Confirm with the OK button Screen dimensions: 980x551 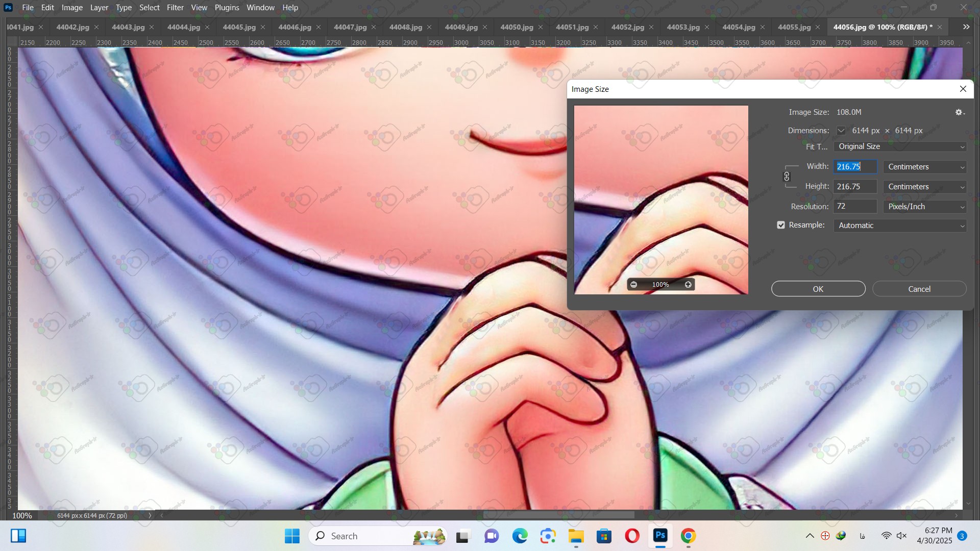(818, 289)
